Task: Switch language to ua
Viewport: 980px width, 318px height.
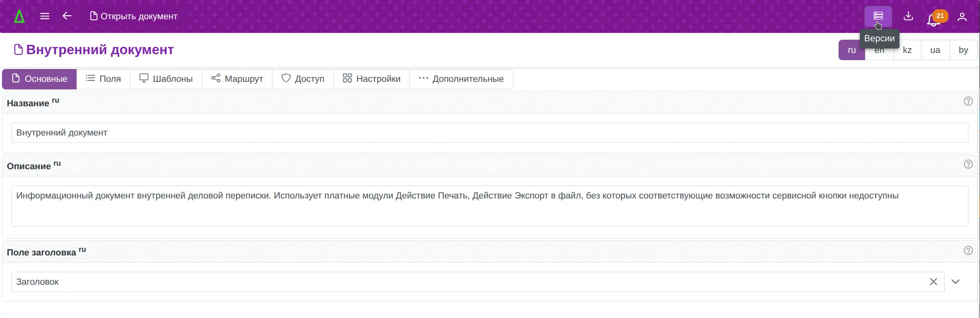Action: pos(935,50)
